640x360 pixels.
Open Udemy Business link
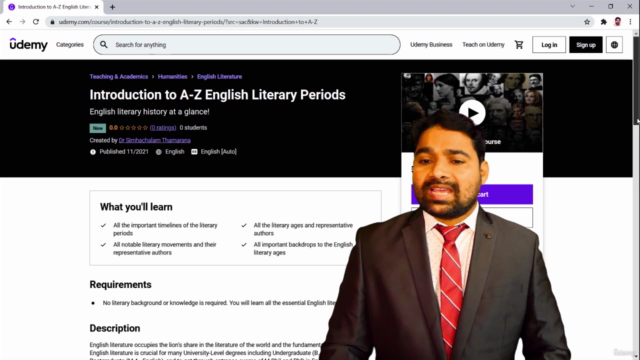click(431, 44)
